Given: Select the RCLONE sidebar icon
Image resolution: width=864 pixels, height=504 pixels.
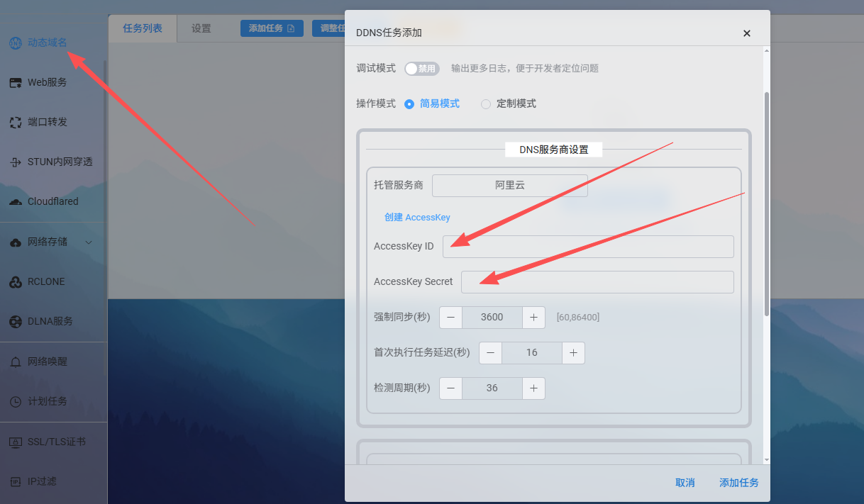Looking at the screenshot, I should (15, 282).
